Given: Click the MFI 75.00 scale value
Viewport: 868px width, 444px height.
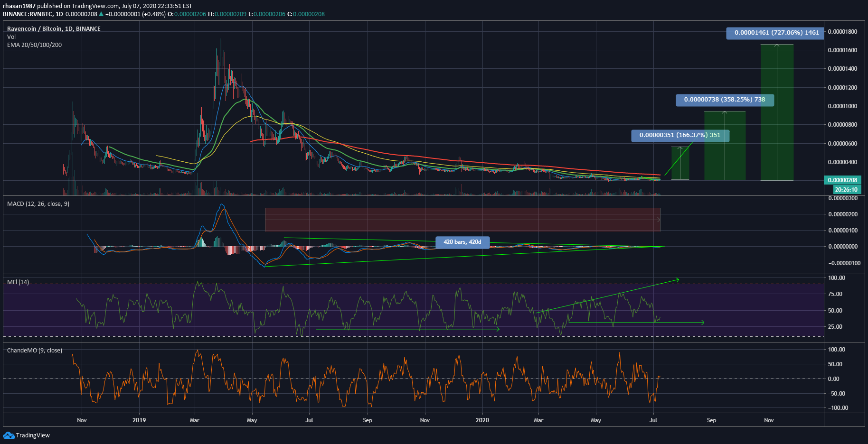Looking at the screenshot, I should click(x=835, y=294).
